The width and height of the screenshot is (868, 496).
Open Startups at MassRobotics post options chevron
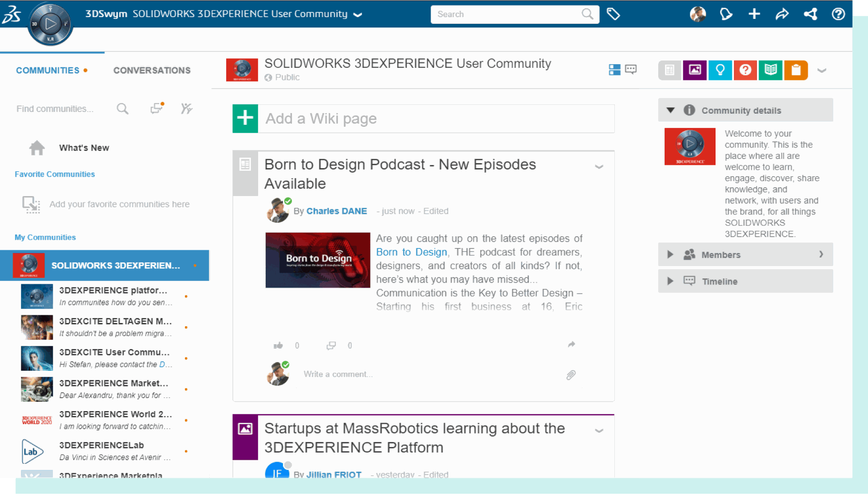coord(599,430)
